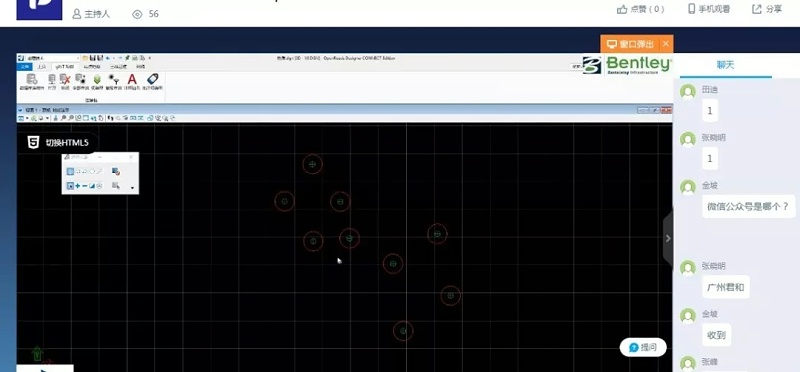Screen dimensions: 800x372
Task: Click the ribbon icon with the red X
Action: [65, 79]
